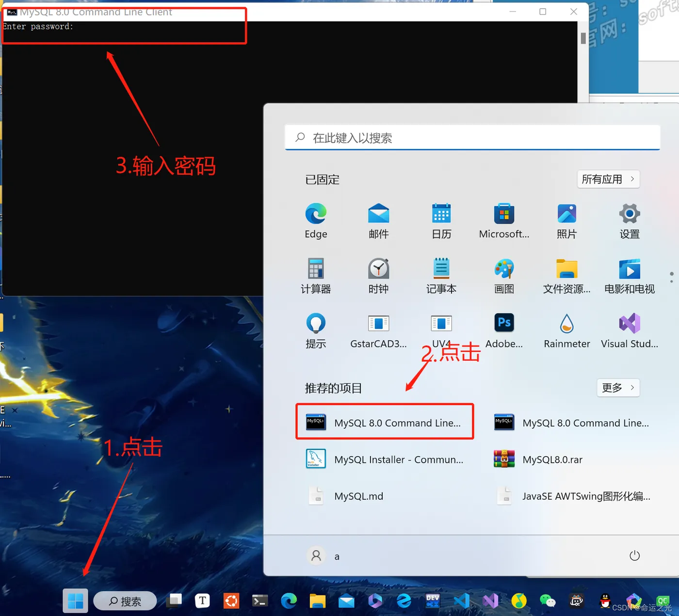679x616 pixels.
Task: Open the 日历 calendar pinned app
Action: [441, 221]
